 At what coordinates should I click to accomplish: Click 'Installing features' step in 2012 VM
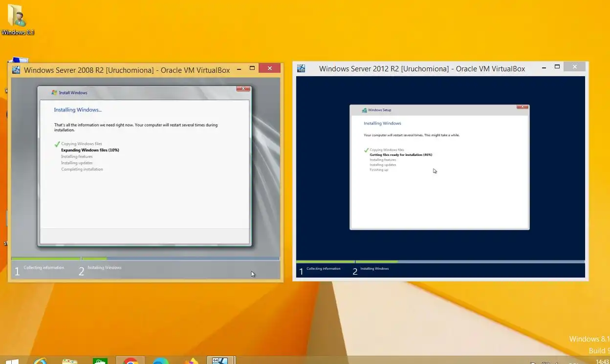383,160
